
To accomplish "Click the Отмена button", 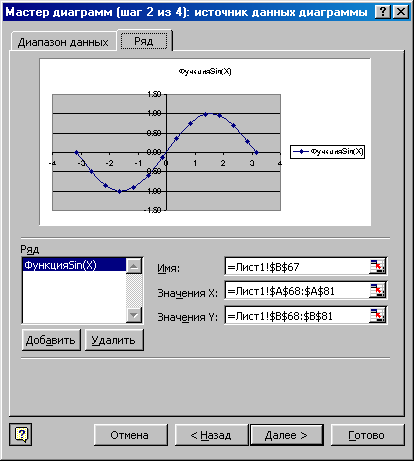I will 131,435.
